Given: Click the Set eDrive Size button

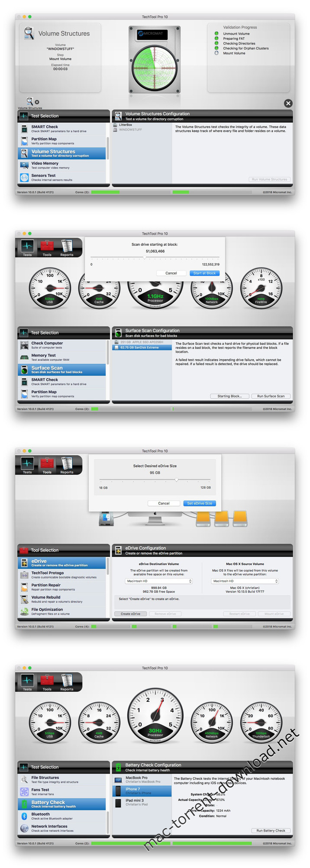Looking at the screenshot, I should tap(199, 503).
